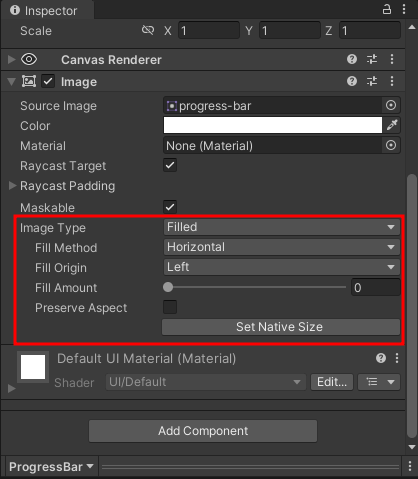This screenshot has width=418, height=479.
Task: Click the Canvas Renderer eye icon
Action: (x=29, y=59)
